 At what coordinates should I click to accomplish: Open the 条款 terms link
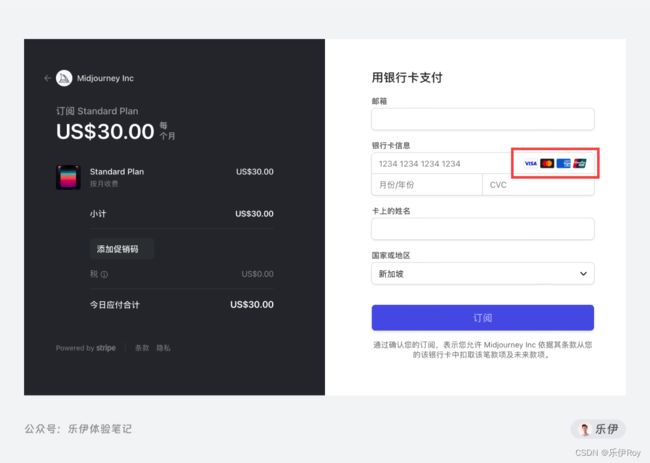(x=142, y=348)
